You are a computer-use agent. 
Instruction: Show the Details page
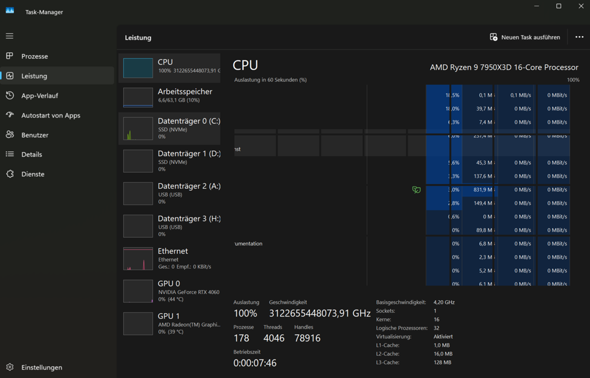57,154
